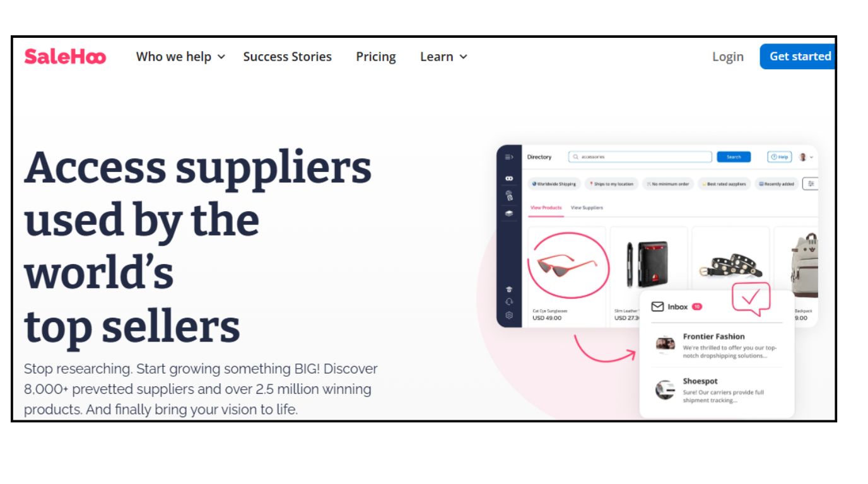The height and width of the screenshot is (484, 868).
Task: Open the headset support icon in the sidebar
Action: click(x=509, y=302)
